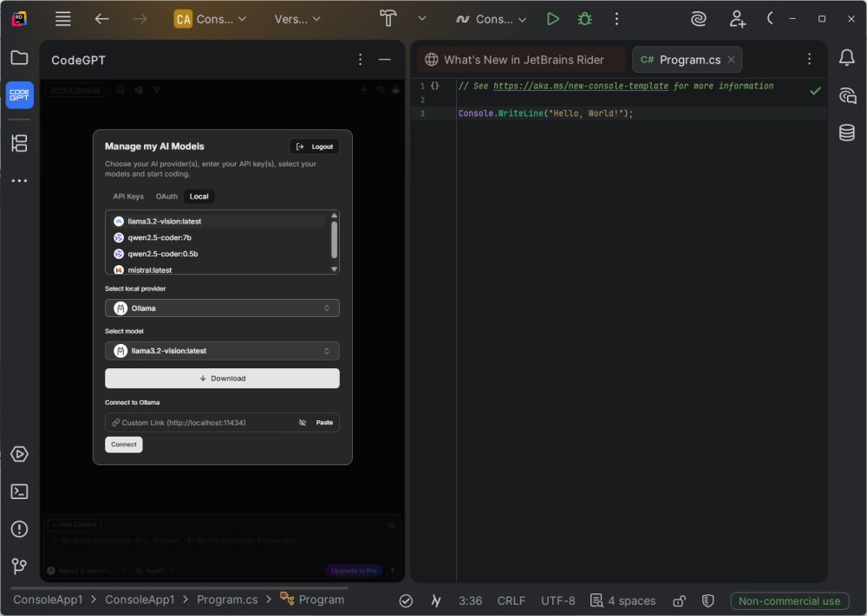
Task: Open the Problems tool window icon
Action: [19, 528]
